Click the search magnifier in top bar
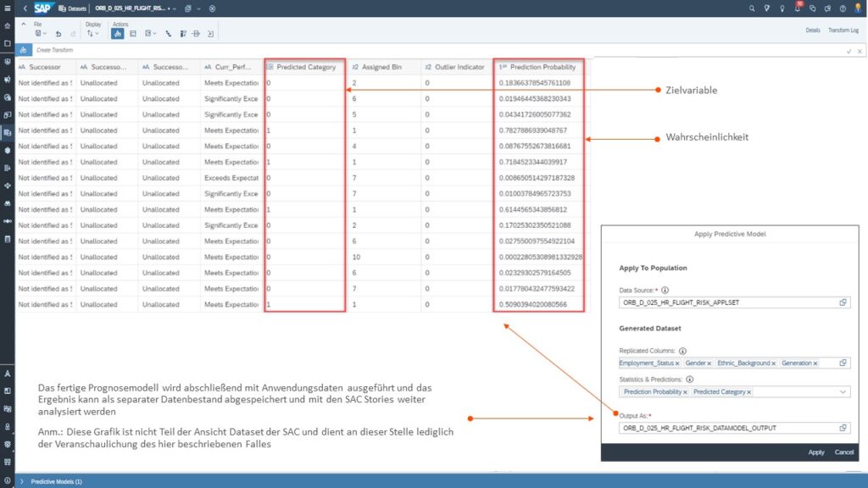 coord(753,8)
